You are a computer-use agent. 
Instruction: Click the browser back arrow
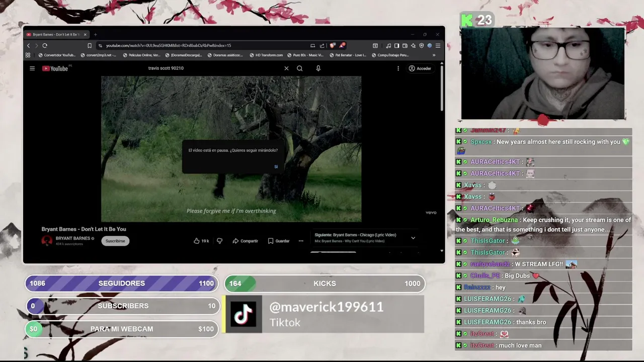pos(29,45)
